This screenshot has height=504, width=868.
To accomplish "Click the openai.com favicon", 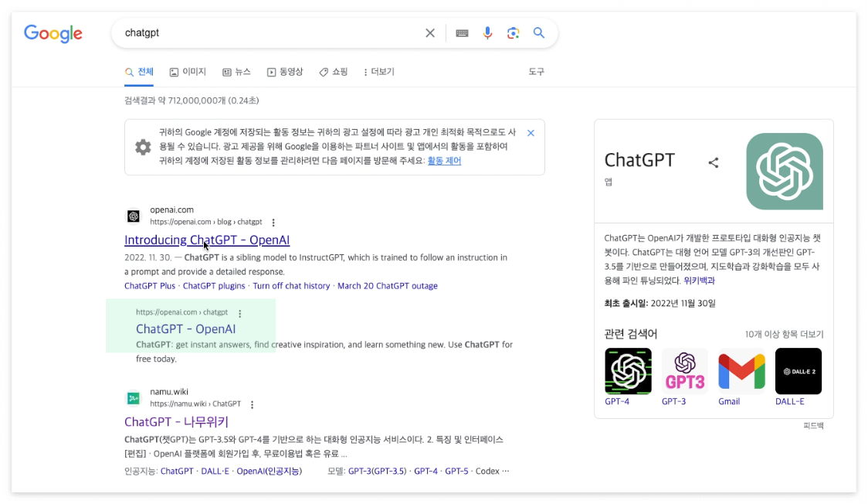I will click(x=134, y=216).
